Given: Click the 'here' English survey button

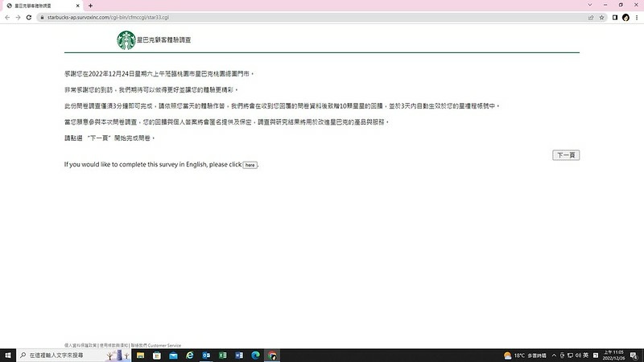Looking at the screenshot, I should pos(250,165).
